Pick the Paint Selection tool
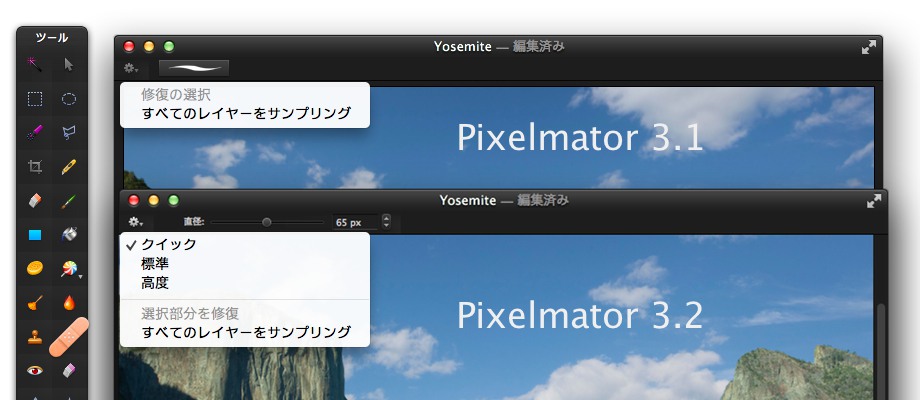The width and height of the screenshot is (920, 400). click(35, 133)
